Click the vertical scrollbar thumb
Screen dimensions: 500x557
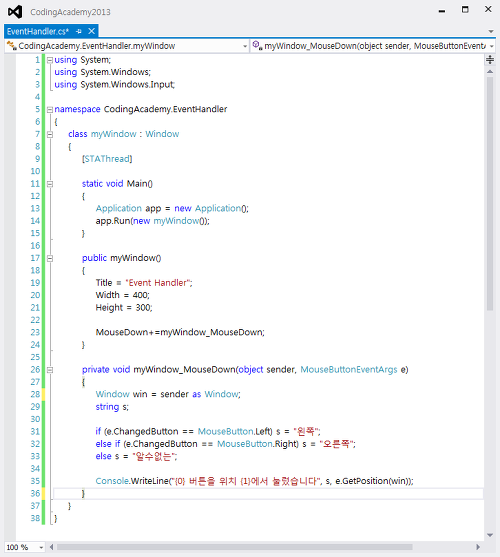click(x=490, y=194)
